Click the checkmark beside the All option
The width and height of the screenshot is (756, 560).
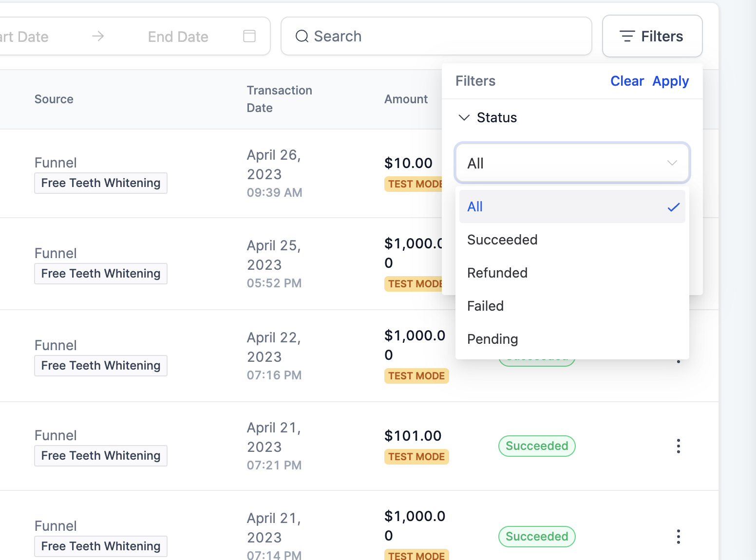point(674,207)
